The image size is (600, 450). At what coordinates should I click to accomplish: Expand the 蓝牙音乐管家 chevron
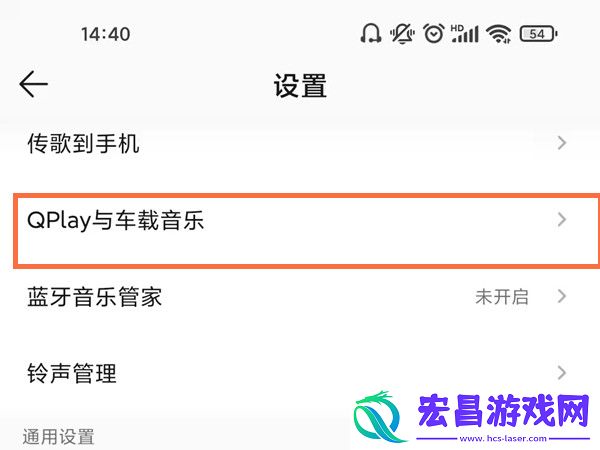[x=561, y=296]
